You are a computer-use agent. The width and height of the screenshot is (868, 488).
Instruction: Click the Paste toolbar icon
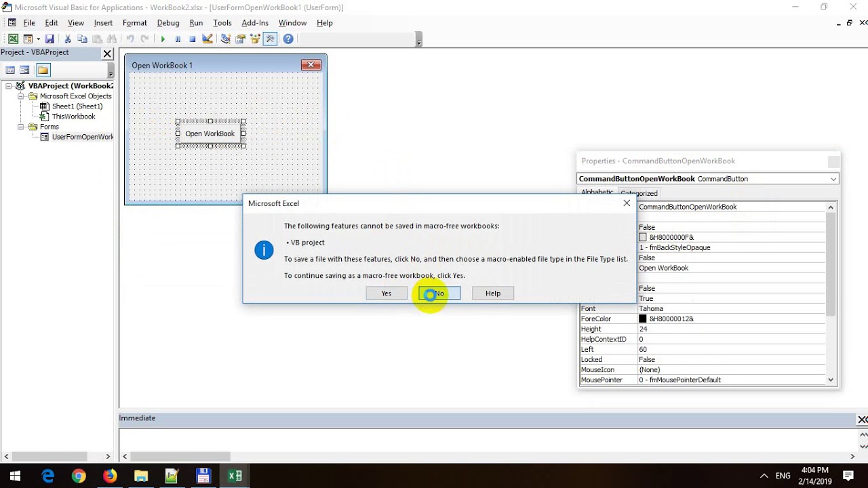(97, 39)
